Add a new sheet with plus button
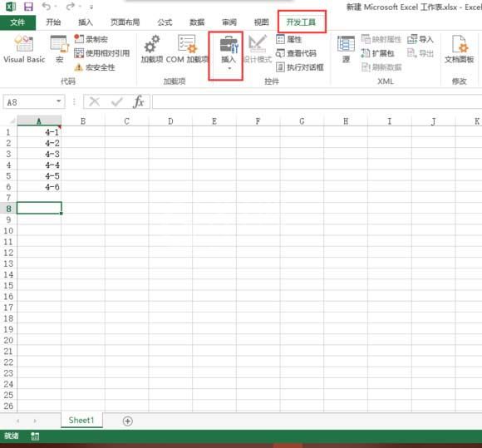The height and width of the screenshot is (448, 482). point(128,421)
